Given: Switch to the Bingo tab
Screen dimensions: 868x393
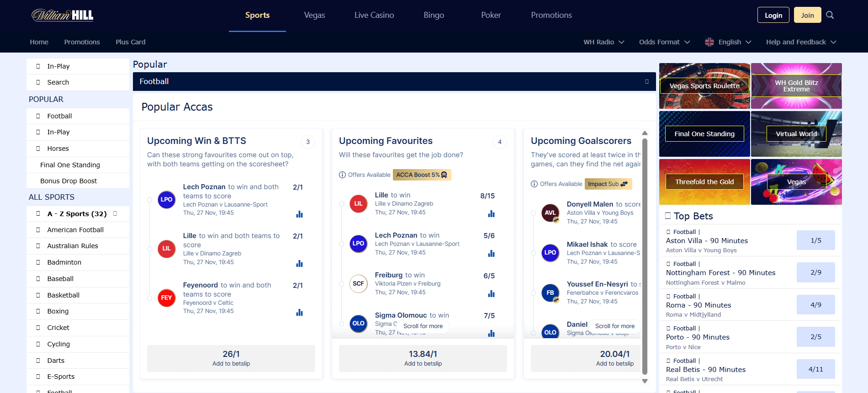Looking at the screenshot, I should pyautogui.click(x=434, y=15).
